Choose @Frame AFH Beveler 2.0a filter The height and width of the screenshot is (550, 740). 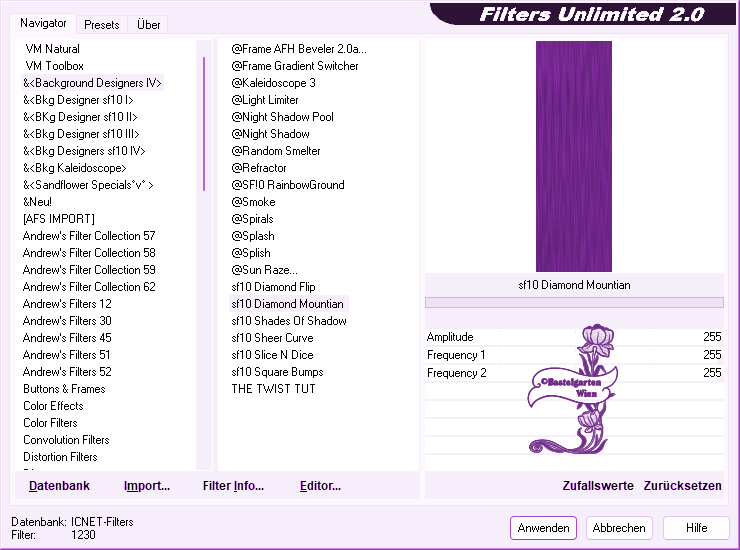299,49
